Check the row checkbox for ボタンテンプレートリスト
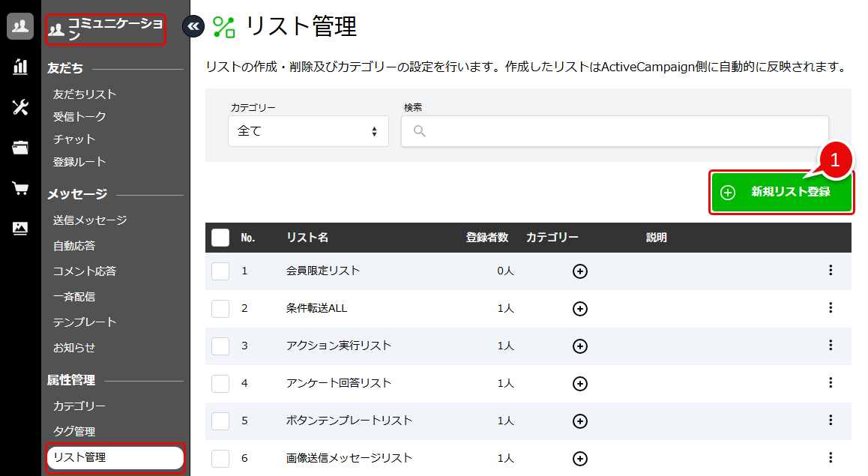 220,421
